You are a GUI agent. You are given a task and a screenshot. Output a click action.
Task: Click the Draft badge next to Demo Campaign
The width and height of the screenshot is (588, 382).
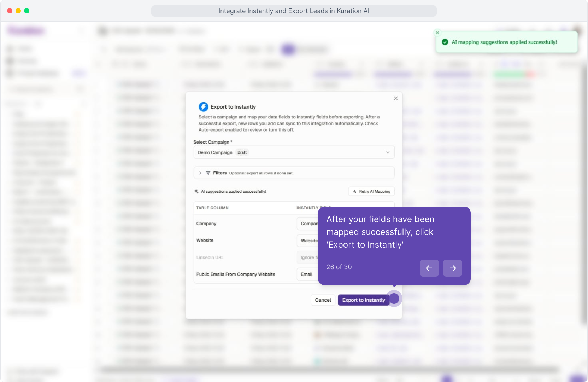242,152
